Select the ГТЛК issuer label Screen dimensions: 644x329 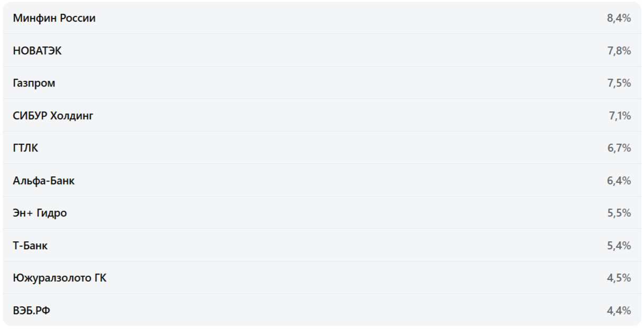[x=25, y=148]
